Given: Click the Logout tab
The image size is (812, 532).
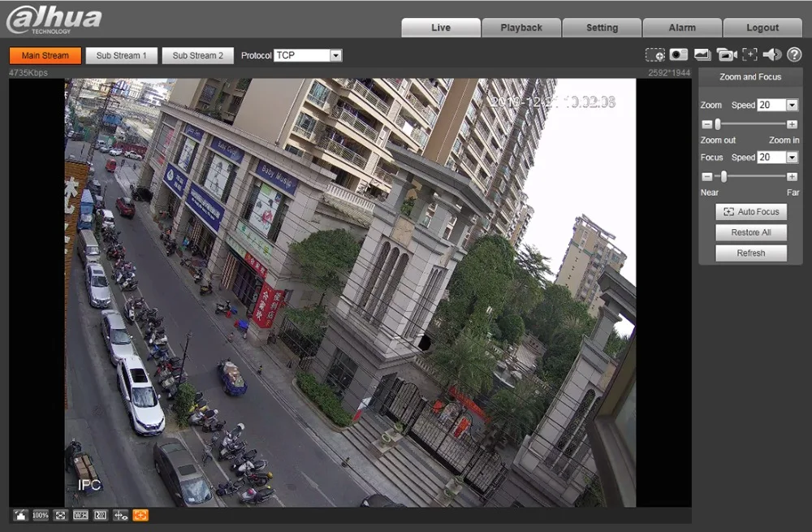Looking at the screenshot, I should tap(762, 28).
